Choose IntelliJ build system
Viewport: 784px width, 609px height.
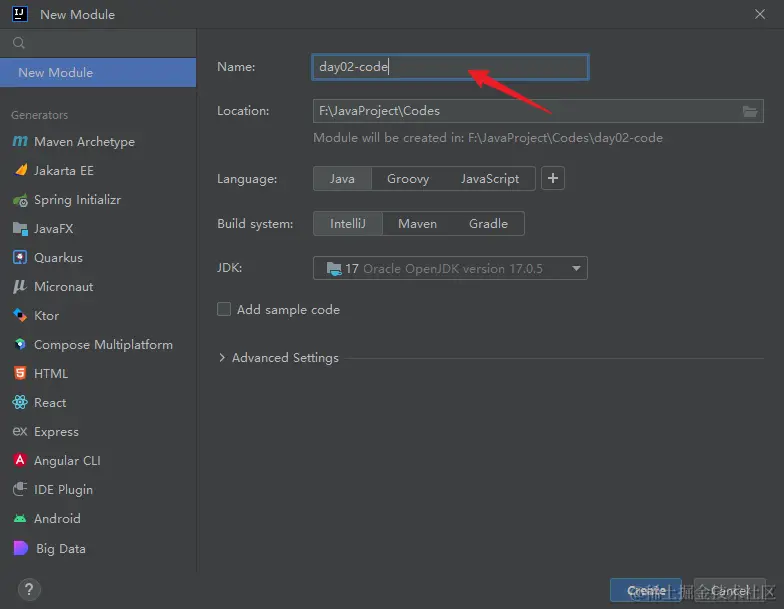(348, 224)
